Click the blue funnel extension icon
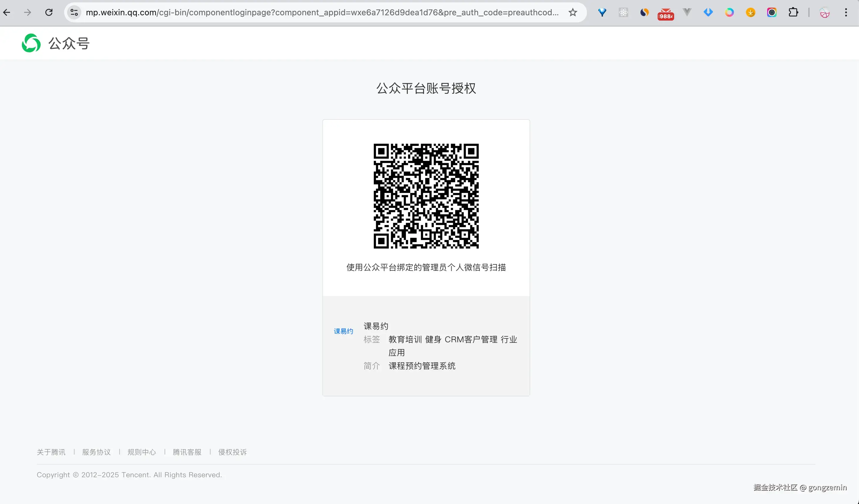 tap(602, 13)
